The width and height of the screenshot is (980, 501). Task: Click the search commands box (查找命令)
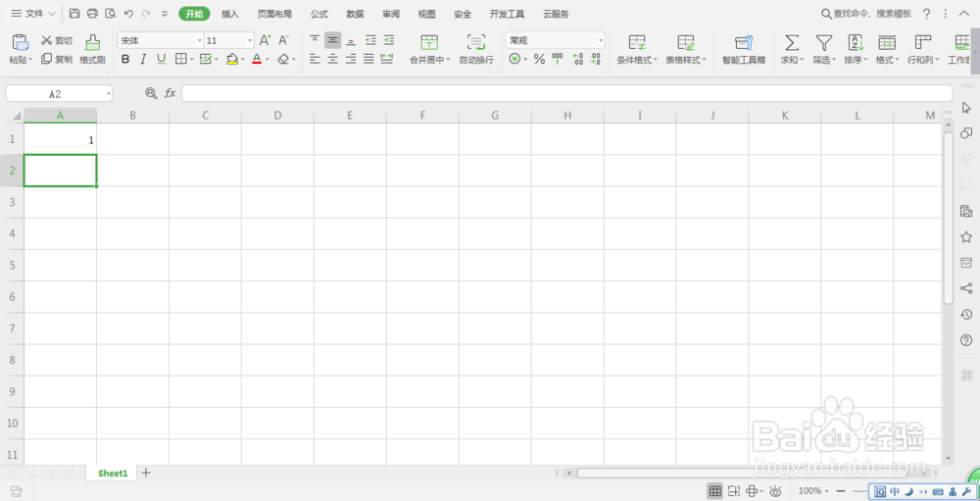(x=867, y=14)
